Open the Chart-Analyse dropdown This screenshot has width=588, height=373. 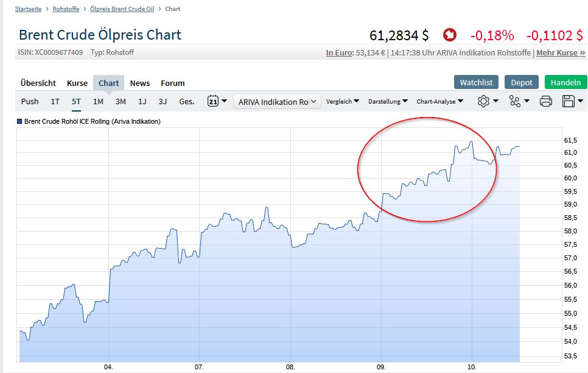click(x=439, y=102)
